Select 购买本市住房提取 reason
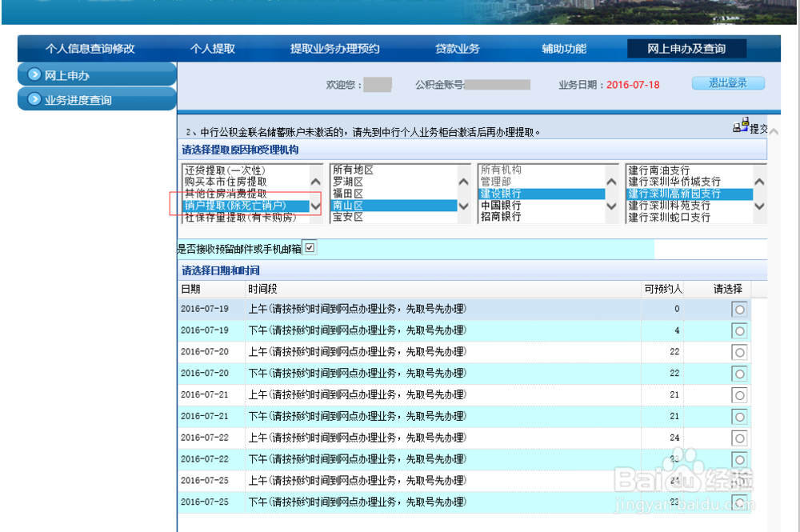 tap(245, 182)
